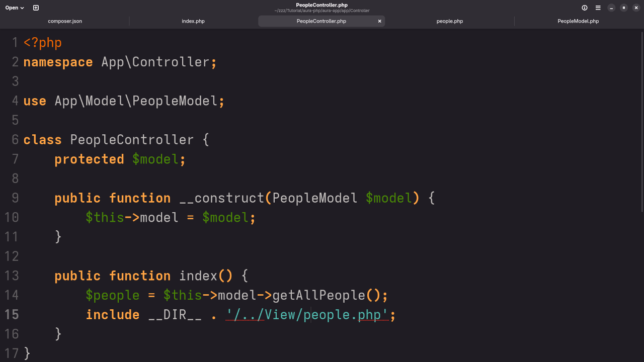
Task: Switch to the composer.json tab
Action: click(65, 21)
